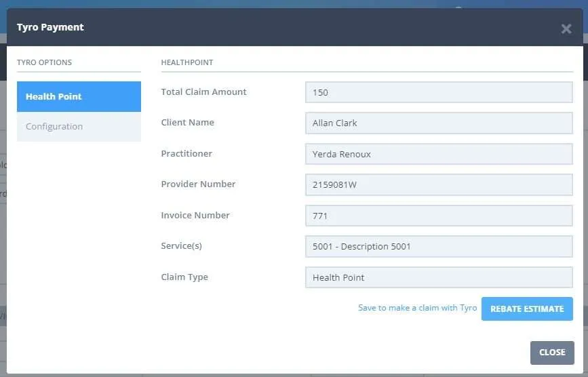Click the Provider Number field
The image size is (588, 377).
tap(439, 184)
